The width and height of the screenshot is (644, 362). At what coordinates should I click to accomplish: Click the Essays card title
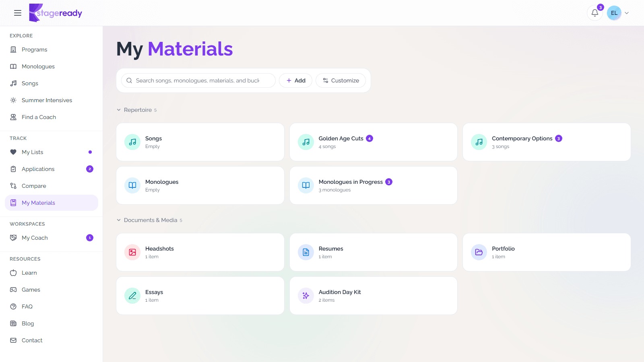pos(154,292)
